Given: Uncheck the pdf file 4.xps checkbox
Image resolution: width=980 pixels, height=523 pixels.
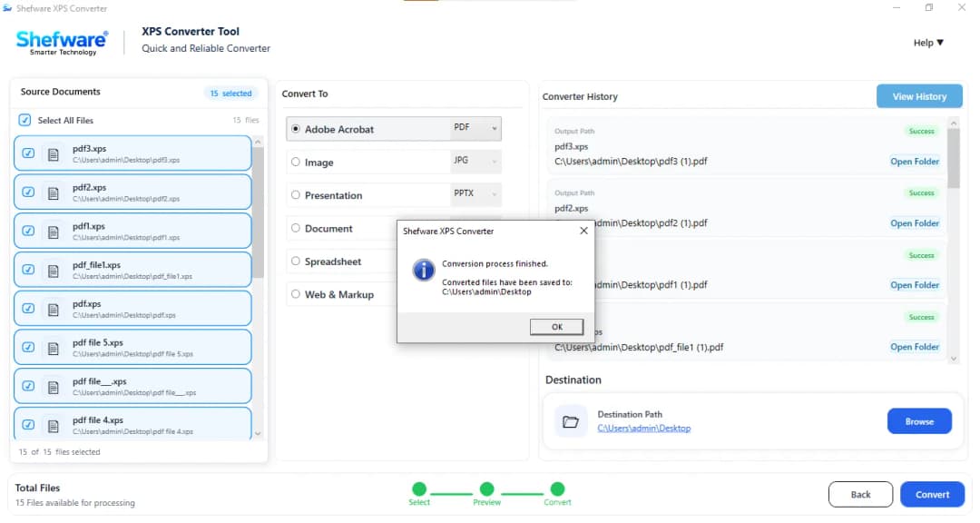Looking at the screenshot, I should (28, 425).
